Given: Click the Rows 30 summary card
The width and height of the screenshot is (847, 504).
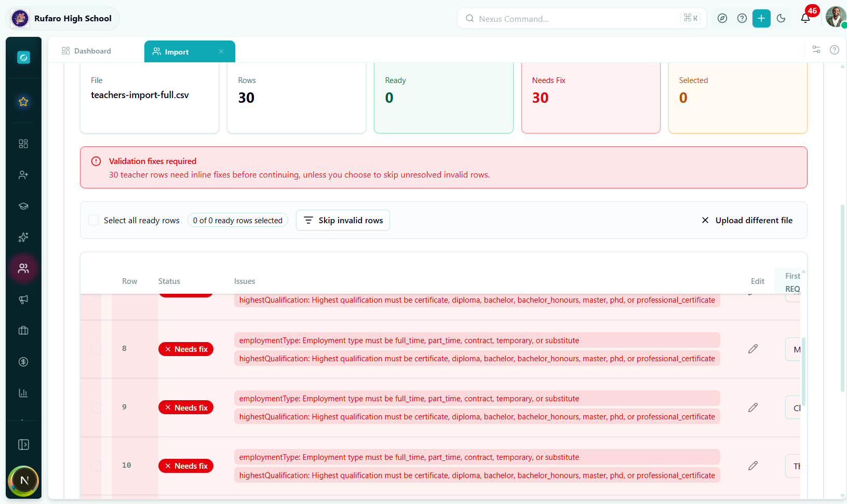Looking at the screenshot, I should coord(297,98).
